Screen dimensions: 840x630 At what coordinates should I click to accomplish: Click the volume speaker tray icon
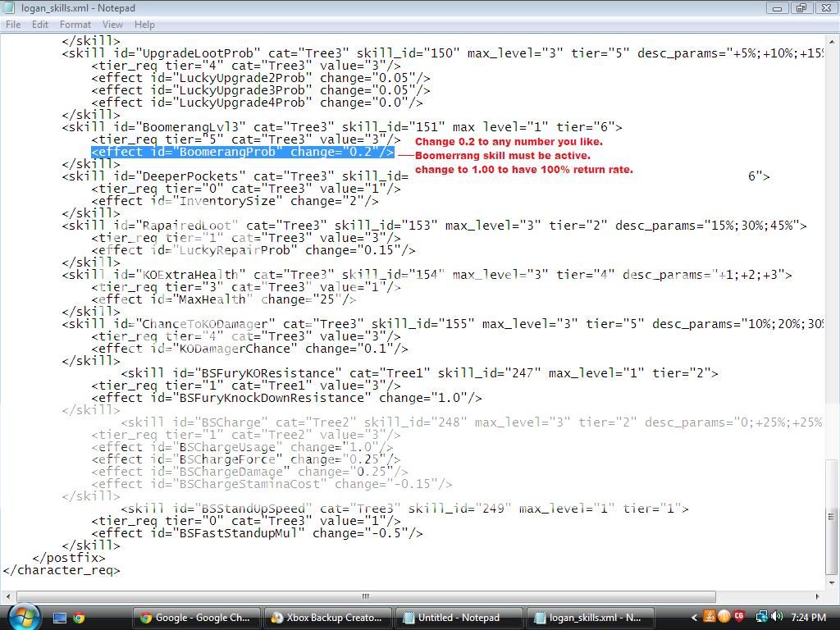click(x=775, y=617)
